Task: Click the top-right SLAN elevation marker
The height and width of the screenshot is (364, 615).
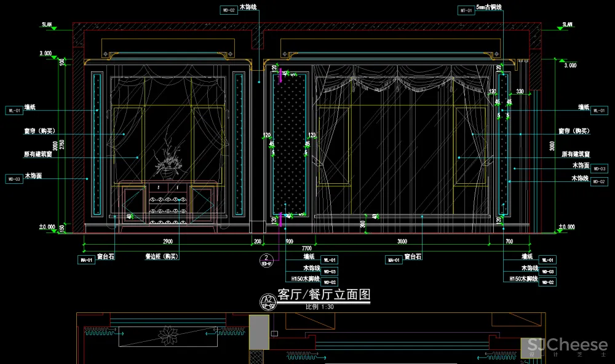Action: [567, 26]
